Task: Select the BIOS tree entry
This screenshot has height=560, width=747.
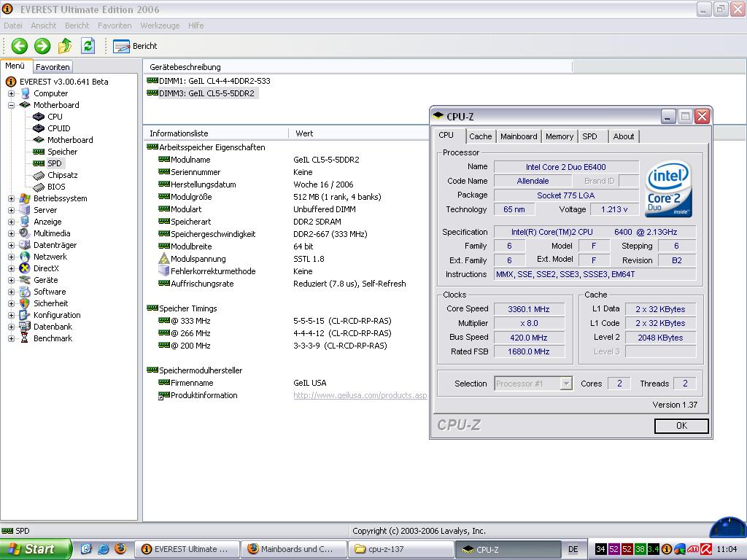Action: click(56, 187)
